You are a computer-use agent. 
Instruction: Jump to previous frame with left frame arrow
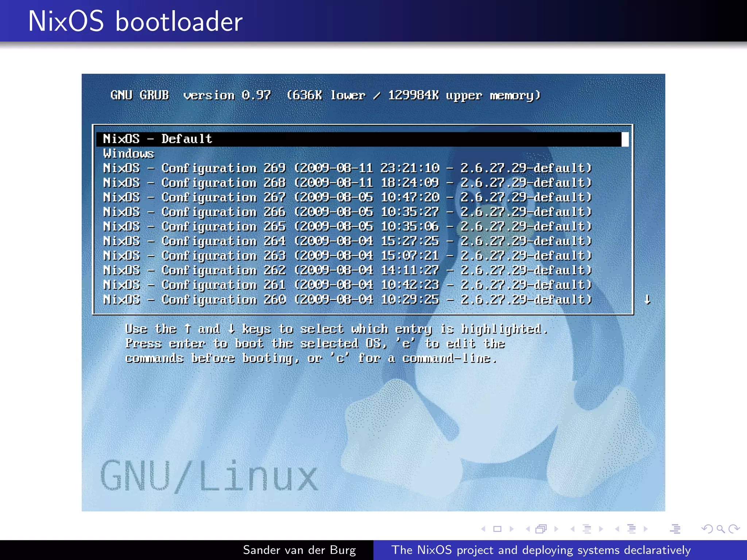[528, 529]
